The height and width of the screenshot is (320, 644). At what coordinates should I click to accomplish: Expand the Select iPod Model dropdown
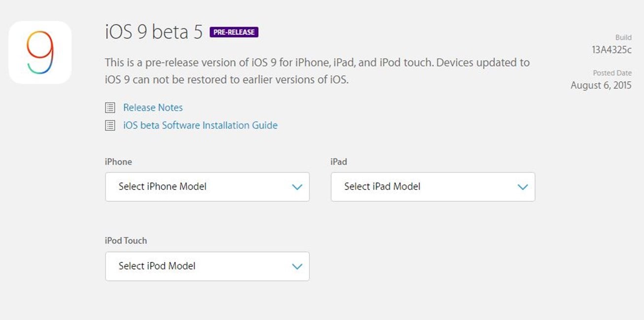pos(207,266)
